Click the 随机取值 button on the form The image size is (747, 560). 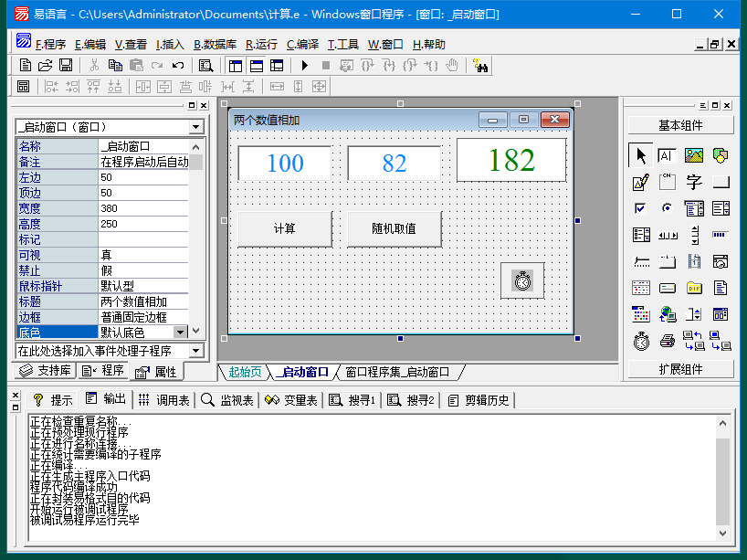pyautogui.click(x=394, y=229)
